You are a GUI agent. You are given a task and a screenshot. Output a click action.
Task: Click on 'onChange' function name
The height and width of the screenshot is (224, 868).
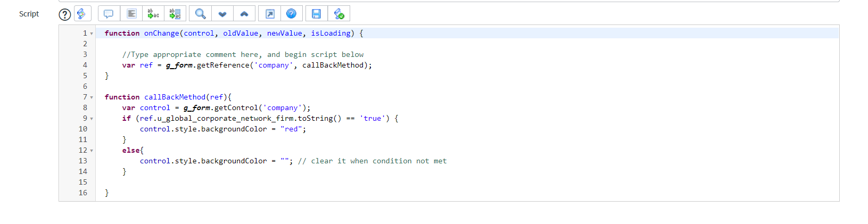162,33
